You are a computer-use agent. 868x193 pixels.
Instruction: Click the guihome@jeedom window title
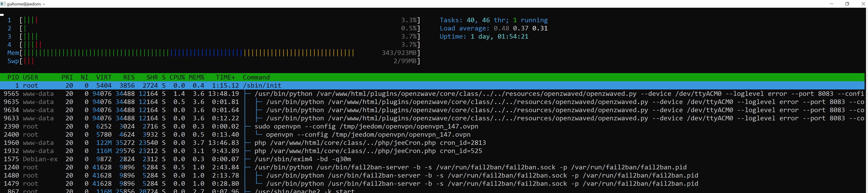26,4
